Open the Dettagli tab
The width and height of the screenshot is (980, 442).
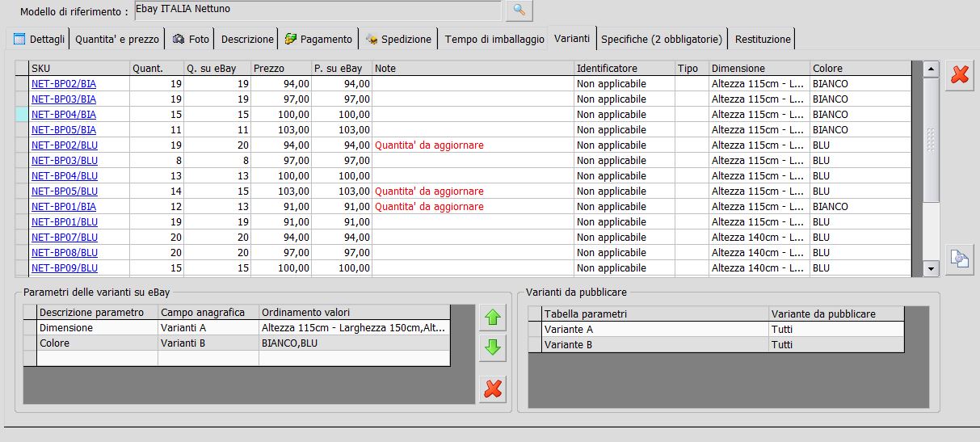point(37,39)
